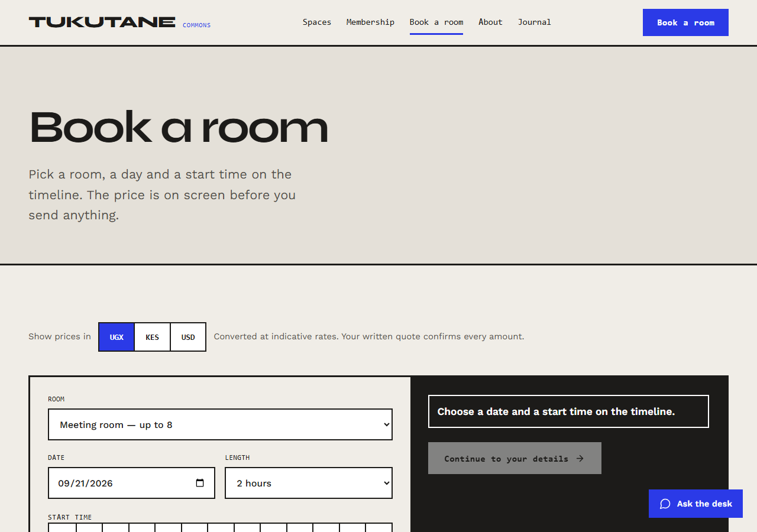The width and height of the screenshot is (757, 532).
Task: Focus the Date input field
Action: (x=131, y=483)
